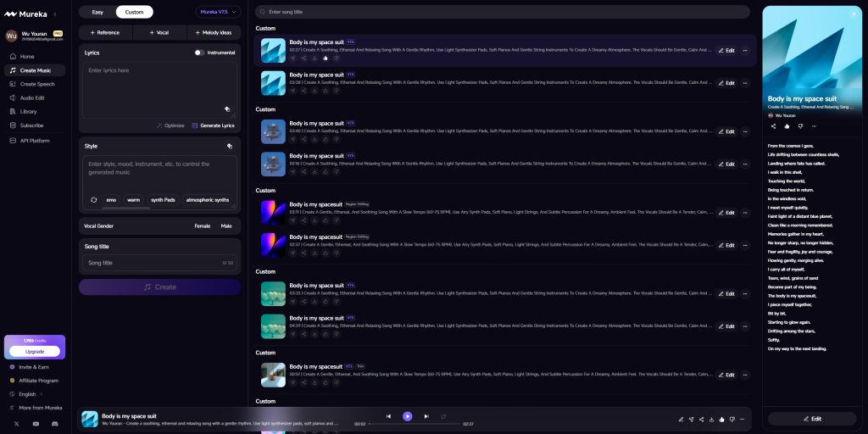Select Male vocal gender

[226, 226]
